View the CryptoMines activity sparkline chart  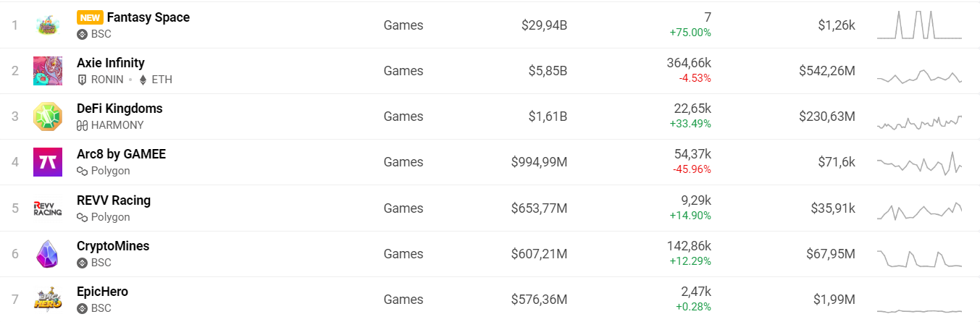pos(919,258)
